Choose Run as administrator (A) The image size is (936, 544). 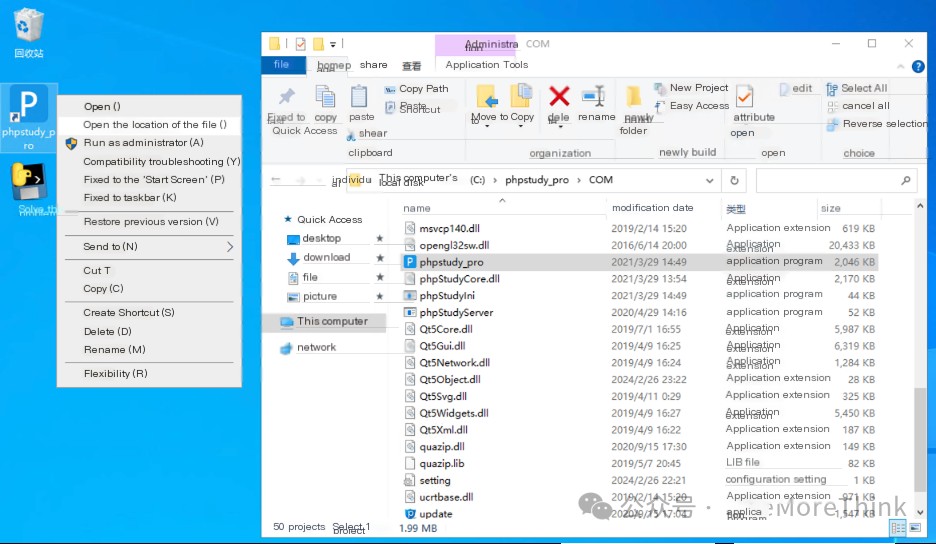tap(149, 143)
